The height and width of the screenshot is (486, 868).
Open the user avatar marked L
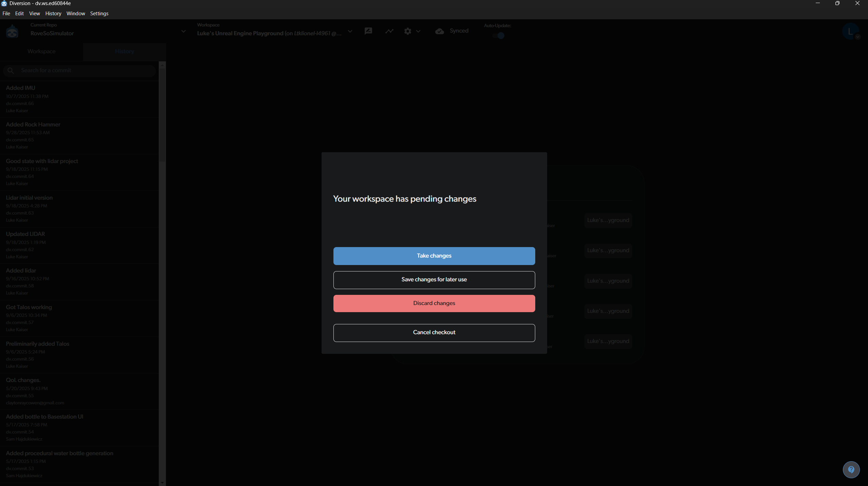pos(850,31)
